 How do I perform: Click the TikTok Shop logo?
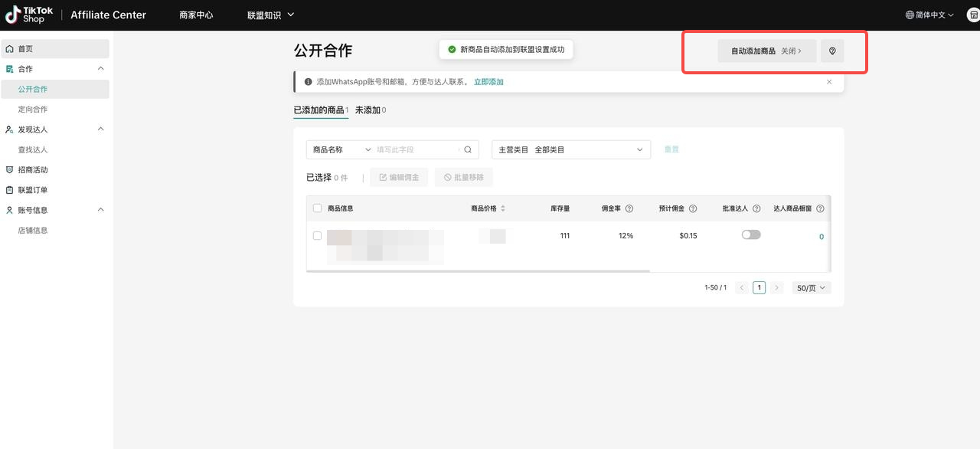click(x=30, y=15)
